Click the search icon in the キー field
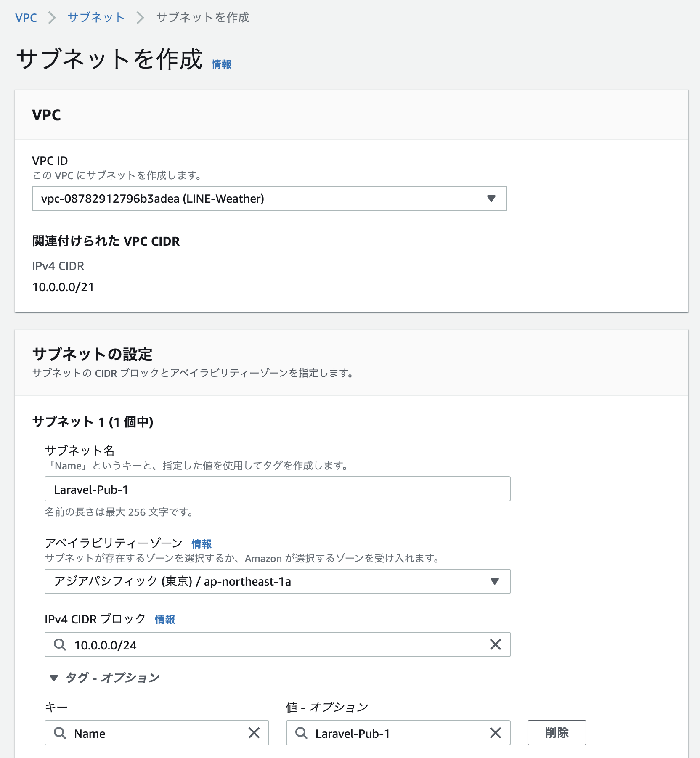The height and width of the screenshot is (758, 700). (x=60, y=733)
